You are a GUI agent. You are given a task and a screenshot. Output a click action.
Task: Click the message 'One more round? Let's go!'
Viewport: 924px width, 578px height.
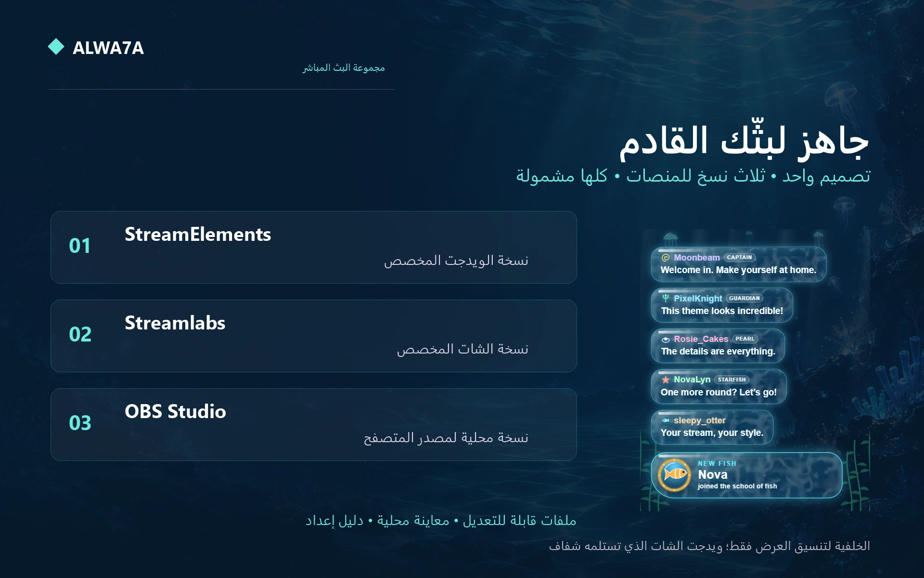tap(719, 393)
